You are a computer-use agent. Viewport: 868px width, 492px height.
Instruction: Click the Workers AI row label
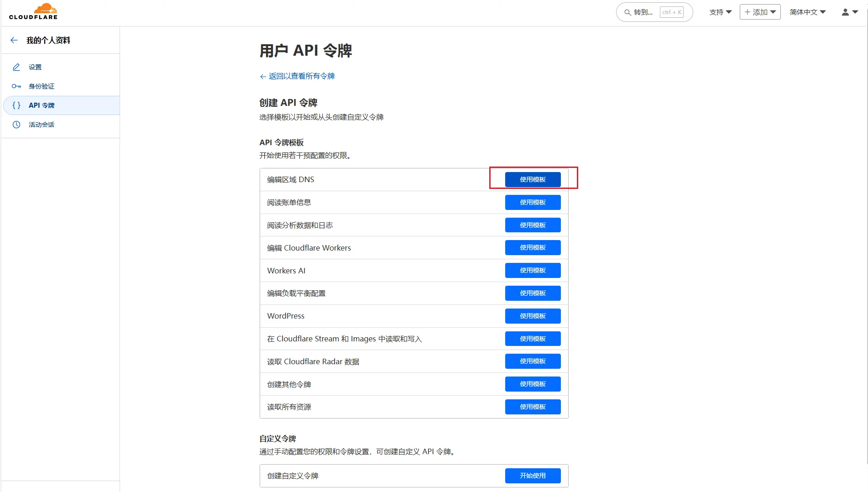[x=286, y=271]
